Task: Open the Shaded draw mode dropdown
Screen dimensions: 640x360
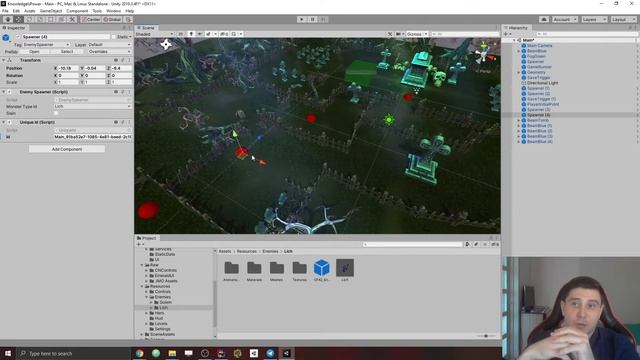Action: coord(155,34)
